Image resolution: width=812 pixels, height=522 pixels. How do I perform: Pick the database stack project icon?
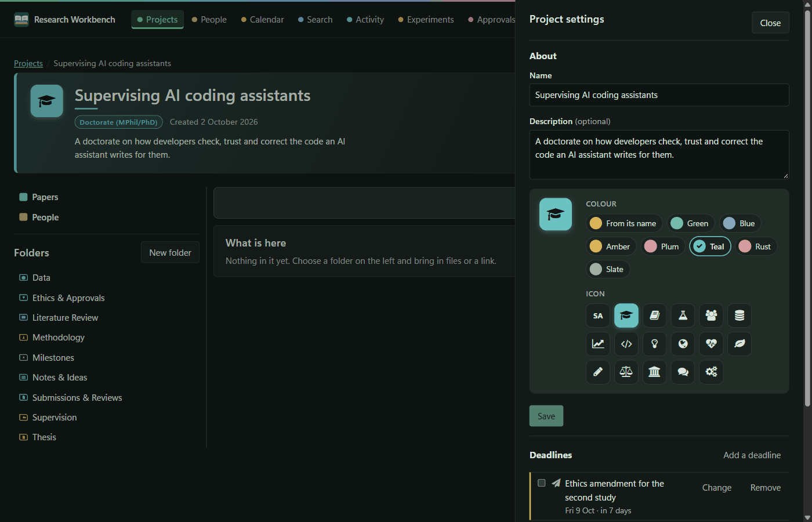click(x=739, y=316)
